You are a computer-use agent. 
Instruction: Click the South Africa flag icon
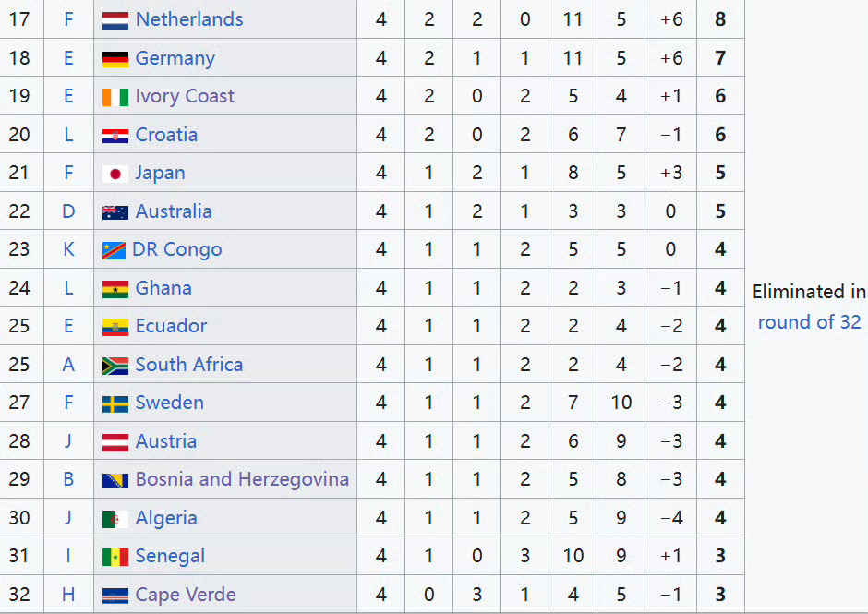115,366
